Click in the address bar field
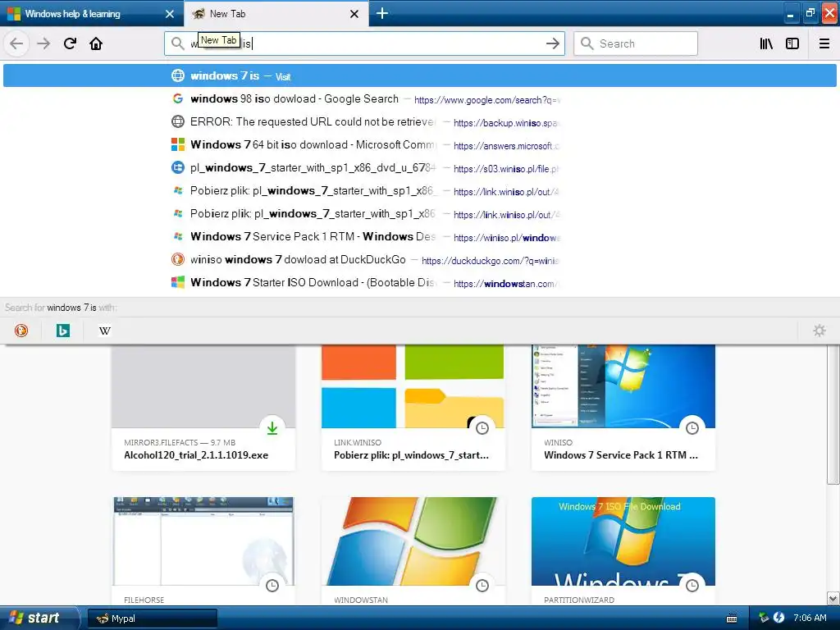 click(364, 43)
